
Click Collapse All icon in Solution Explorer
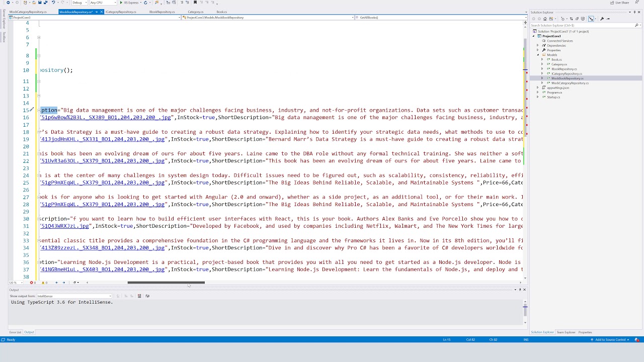click(x=577, y=19)
